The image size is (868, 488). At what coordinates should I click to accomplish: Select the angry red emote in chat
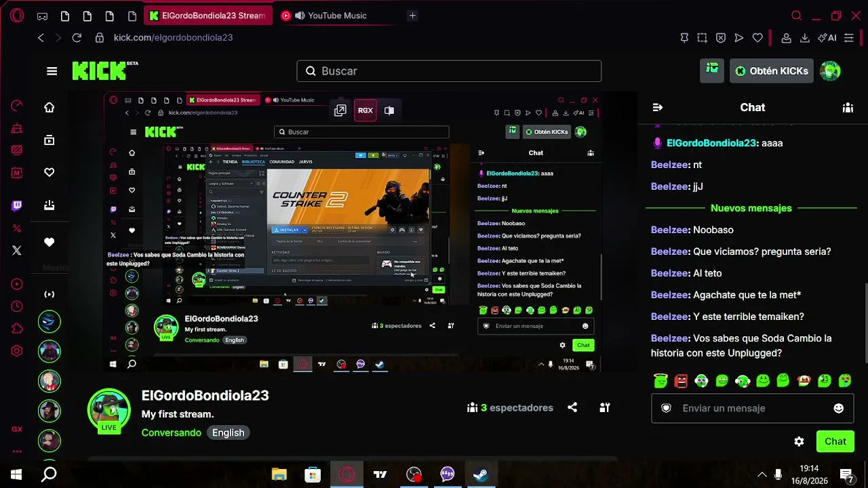[682, 381]
